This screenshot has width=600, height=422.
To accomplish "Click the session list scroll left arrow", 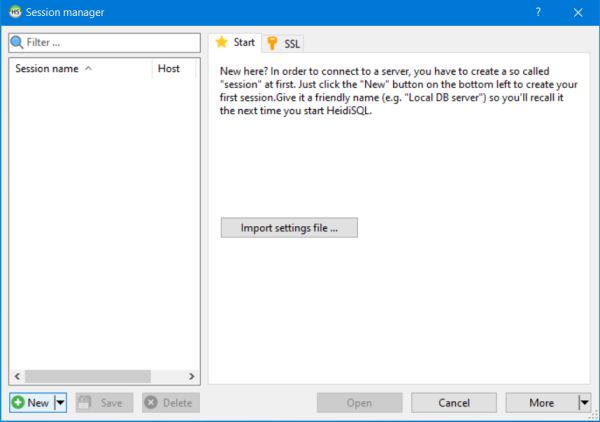I will [17, 376].
